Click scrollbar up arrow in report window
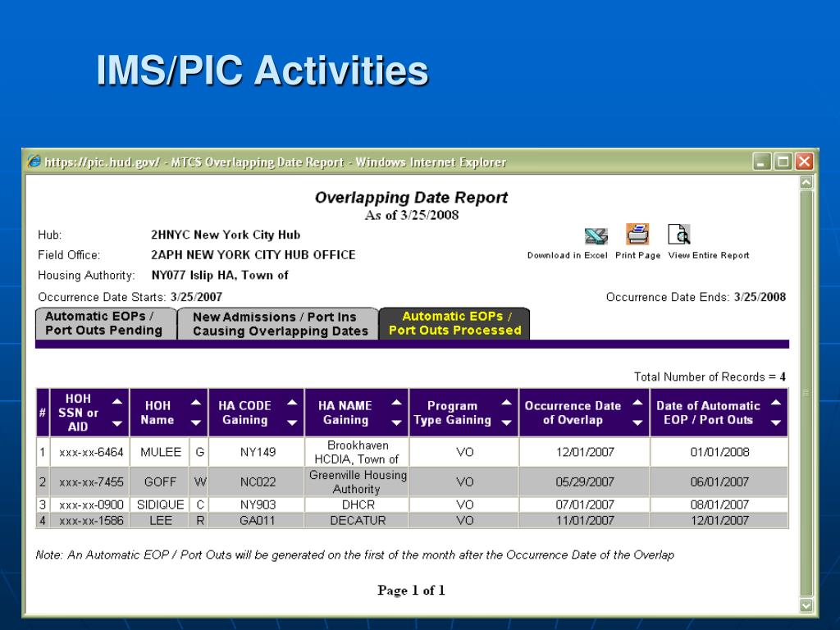The width and height of the screenshot is (840, 630). [x=806, y=183]
